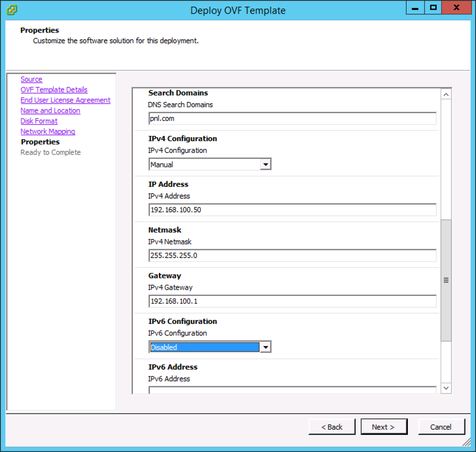
Task: Click the IPv4 Netmask input field
Action: click(x=292, y=255)
